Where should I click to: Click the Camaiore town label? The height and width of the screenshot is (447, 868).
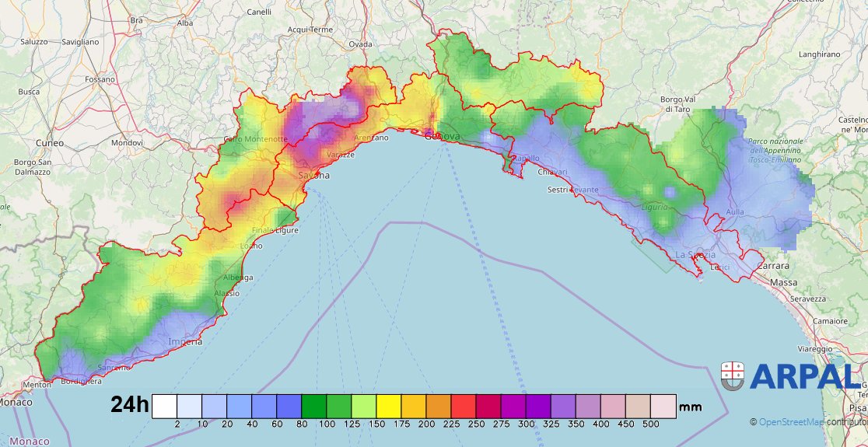click(x=831, y=321)
